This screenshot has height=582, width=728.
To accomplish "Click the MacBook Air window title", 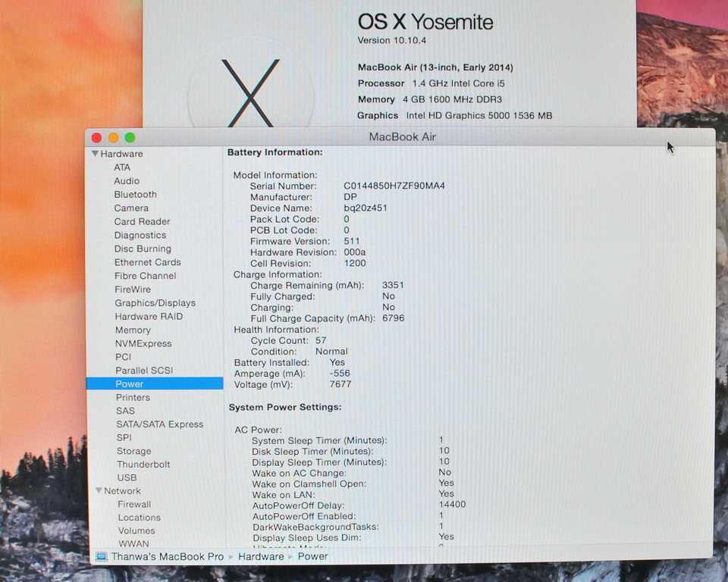I will (403, 137).
